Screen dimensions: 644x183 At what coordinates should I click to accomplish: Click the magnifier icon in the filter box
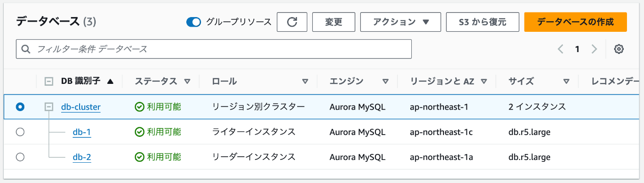pyautogui.click(x=26, y=49)
